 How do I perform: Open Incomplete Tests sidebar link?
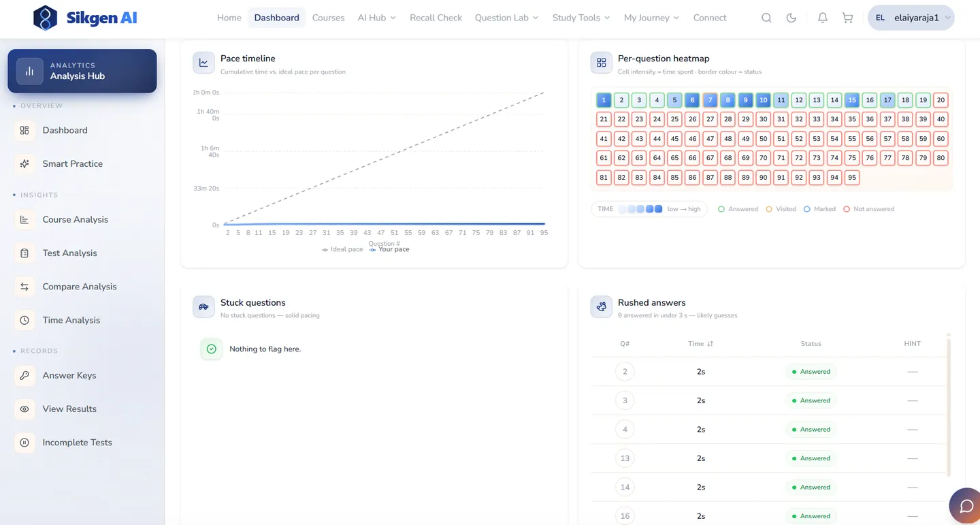78,443
